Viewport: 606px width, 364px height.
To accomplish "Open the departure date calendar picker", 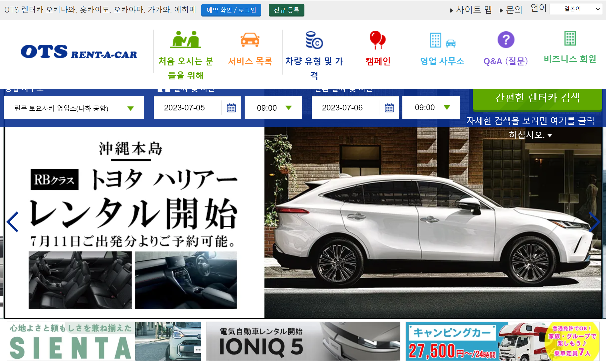I will click(x=231, y=108).
